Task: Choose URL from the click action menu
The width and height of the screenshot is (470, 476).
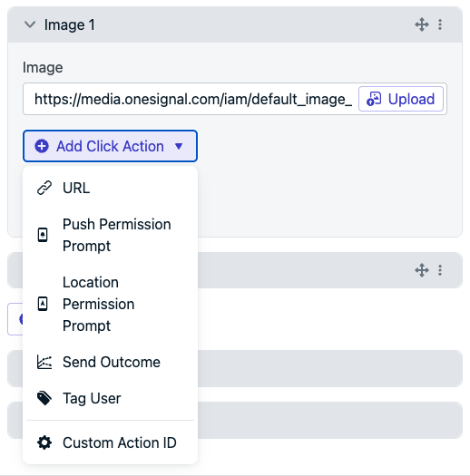Action: click(110, 188)
